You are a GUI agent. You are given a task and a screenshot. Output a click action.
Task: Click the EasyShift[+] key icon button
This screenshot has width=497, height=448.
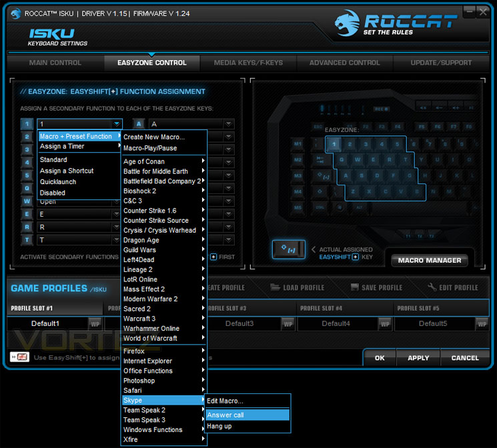click(288, 249)
